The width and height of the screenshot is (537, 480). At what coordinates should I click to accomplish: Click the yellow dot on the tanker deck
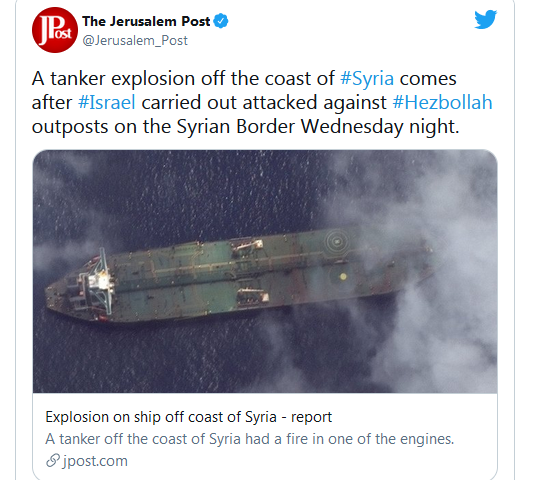[x=343, y=276]
